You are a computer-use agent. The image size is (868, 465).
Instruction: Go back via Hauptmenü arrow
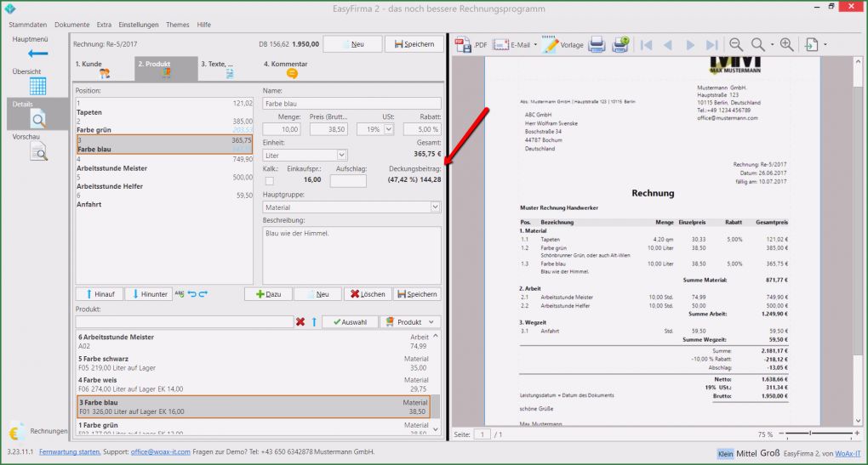38,54
